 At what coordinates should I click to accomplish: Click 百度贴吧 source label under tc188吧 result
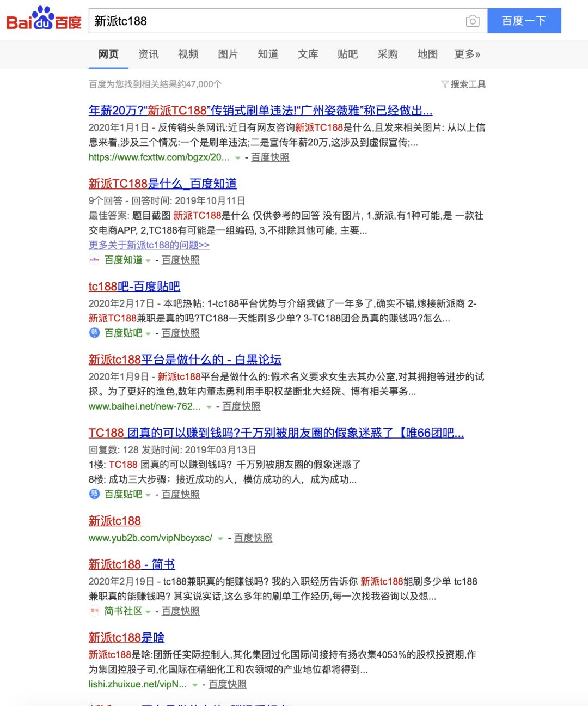pos(124,333)
